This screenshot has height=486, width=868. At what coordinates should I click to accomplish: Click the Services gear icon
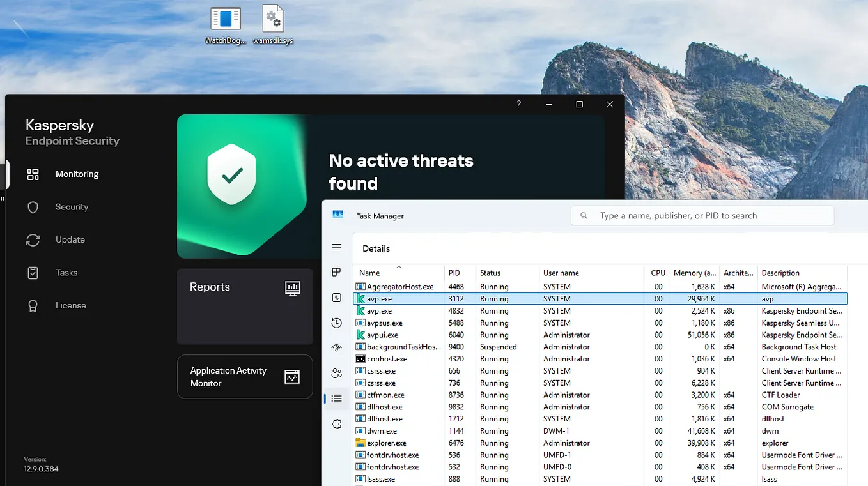click(336, 423)
